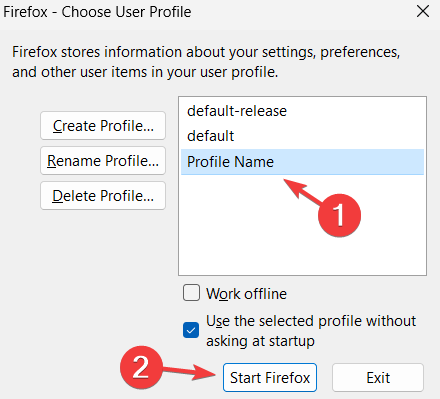Click the Work offline label text
Image resolution: width=440 pixels, height=399 pixels.
(x=246, y=294)
